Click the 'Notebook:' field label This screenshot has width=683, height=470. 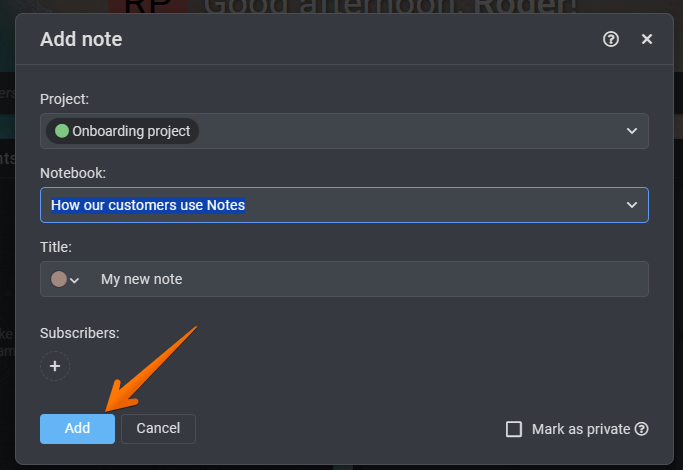tap(74, 173)
